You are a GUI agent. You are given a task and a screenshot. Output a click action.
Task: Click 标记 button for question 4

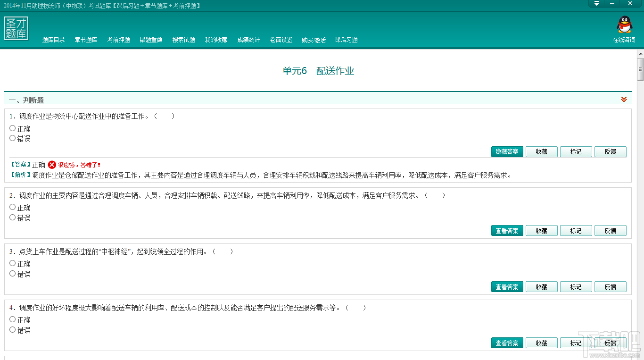click(x=576, y=343)
